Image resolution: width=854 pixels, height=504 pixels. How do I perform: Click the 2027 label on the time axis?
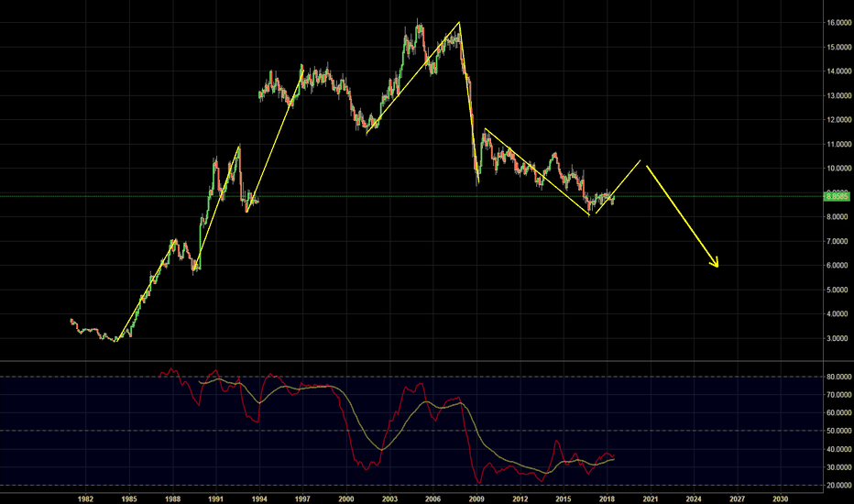coord(737,499)
